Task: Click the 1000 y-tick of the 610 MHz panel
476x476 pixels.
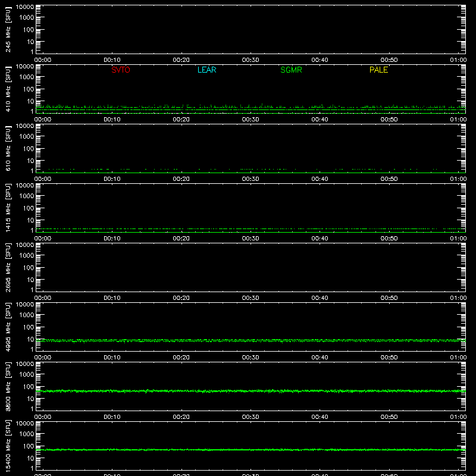Action: [x=27, y=137]
